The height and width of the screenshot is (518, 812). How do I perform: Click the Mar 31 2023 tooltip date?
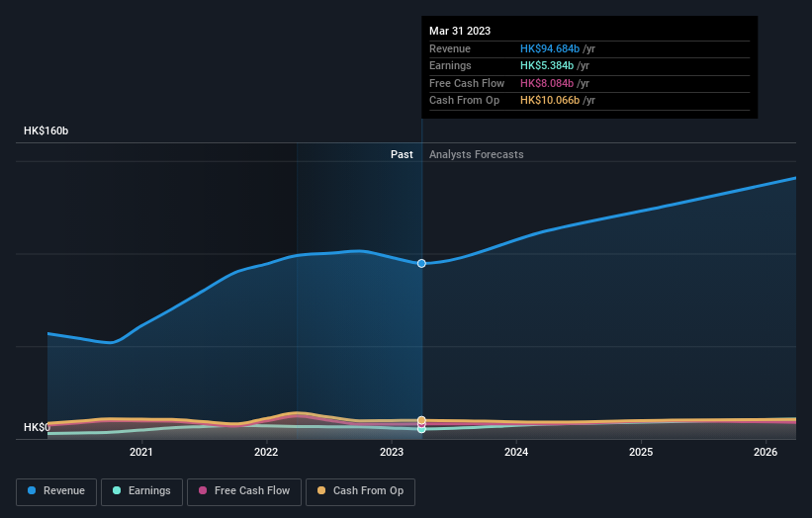460,31
